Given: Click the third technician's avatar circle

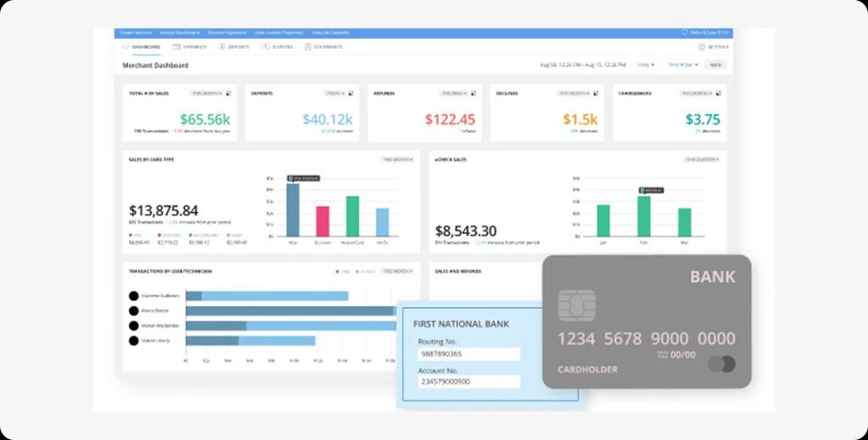Looking at the screenshot, I should click(133, 326).
